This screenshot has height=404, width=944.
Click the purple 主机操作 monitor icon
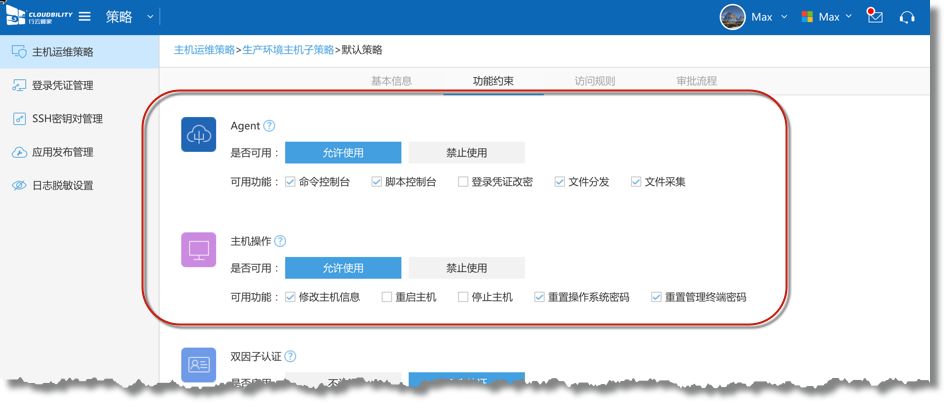(198, 250)
